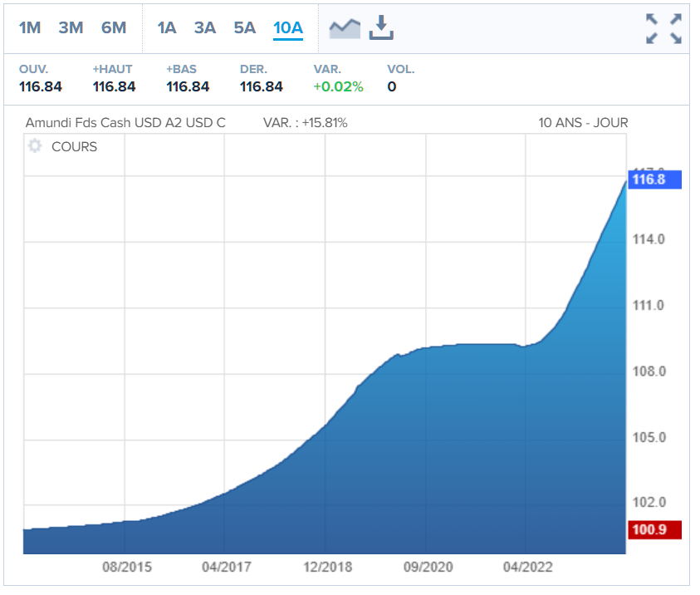Click the download chart data icon

click(x=381, y=28)
